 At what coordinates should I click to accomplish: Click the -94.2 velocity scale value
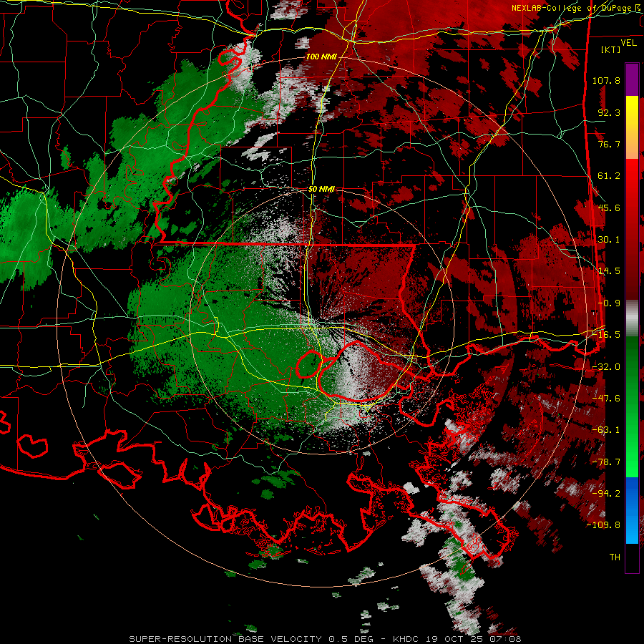point(606,493)
